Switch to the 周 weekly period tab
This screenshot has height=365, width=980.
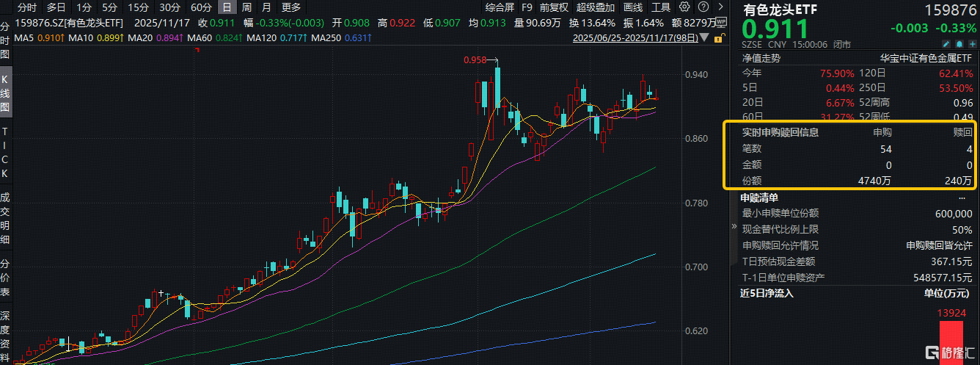(246, 7)
